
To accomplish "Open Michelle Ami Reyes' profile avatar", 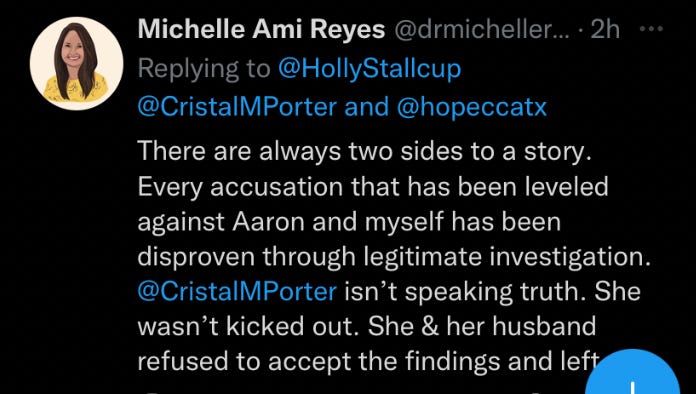I will click(77, 63).
